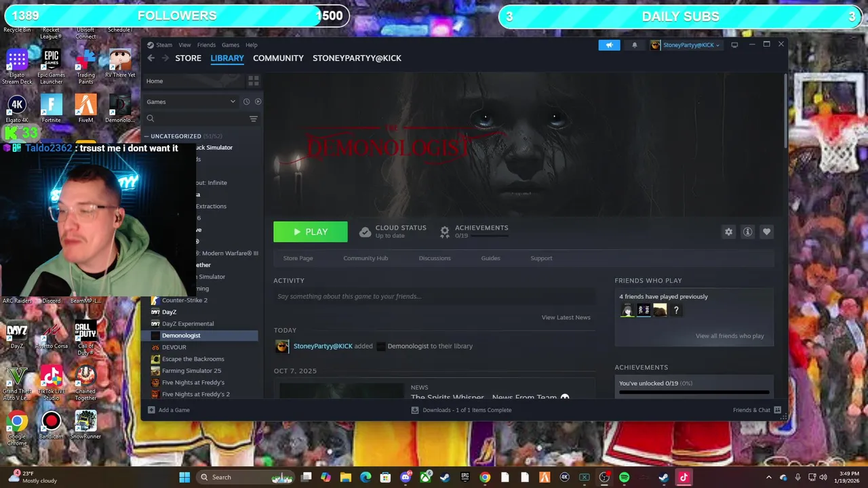The image size is (868, 488).
Task: Open File Explorer from the taskbar
Action: click(x=346, y=477)
